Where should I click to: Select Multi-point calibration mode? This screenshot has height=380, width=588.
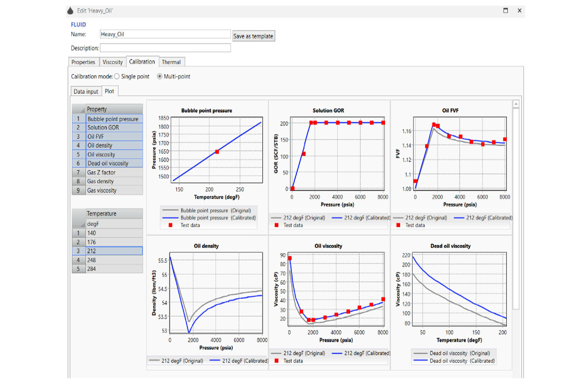click(x=160, y=77)
